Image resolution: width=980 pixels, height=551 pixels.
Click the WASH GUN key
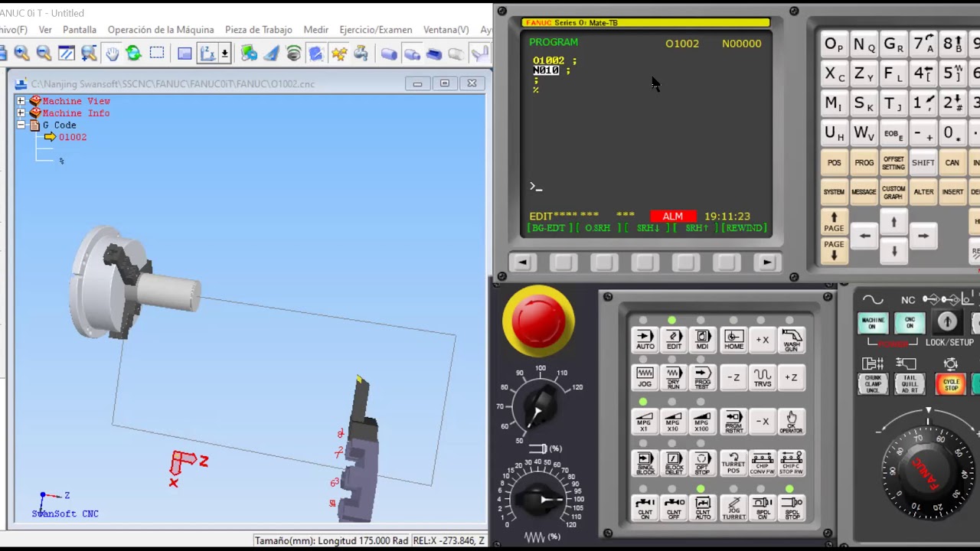coord(792,340)
